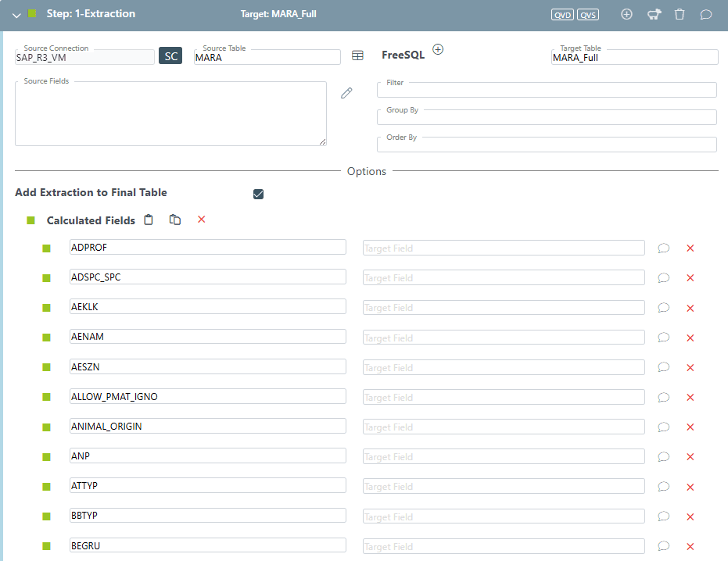
Task: Open the source table picker icon
Action: pos(357,55)
